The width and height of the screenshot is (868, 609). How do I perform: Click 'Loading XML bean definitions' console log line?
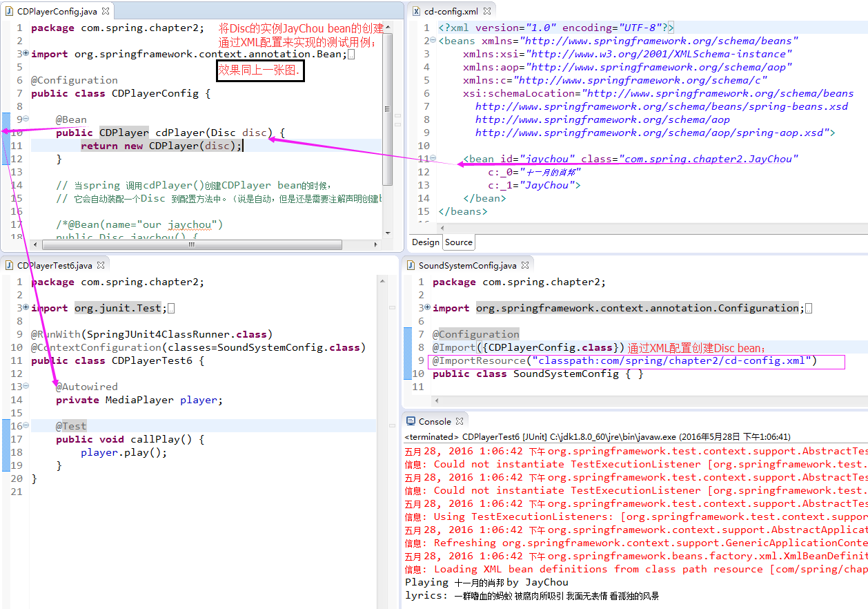click(x=635, y=569)
